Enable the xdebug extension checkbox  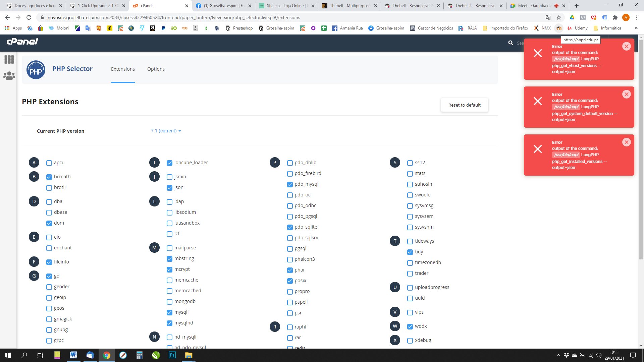(410, 341)
